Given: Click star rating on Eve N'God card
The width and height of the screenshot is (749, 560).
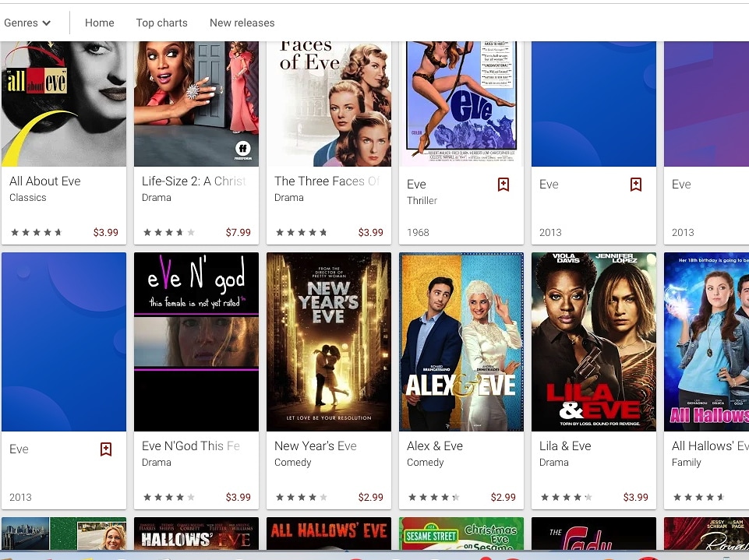Looking at the screenshot, I should point(168,497).
